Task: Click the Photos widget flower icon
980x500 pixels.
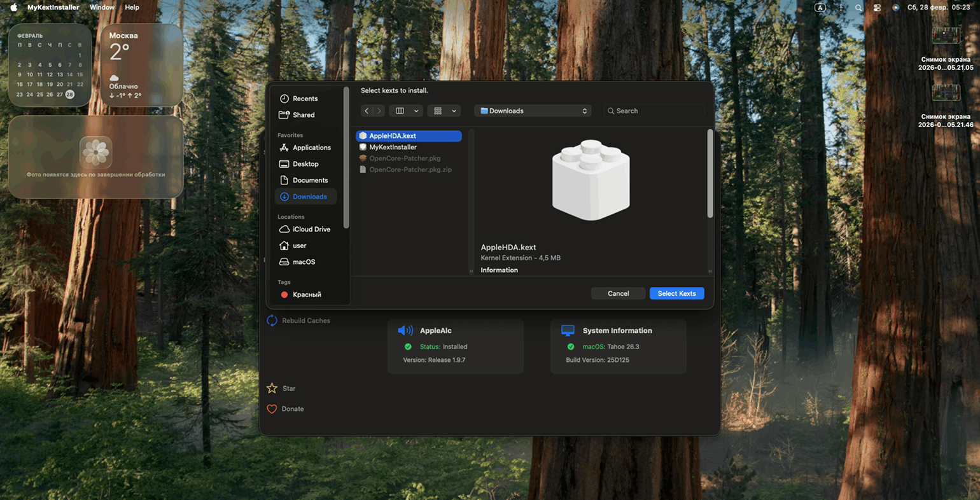Action: [x=96, y=152]
